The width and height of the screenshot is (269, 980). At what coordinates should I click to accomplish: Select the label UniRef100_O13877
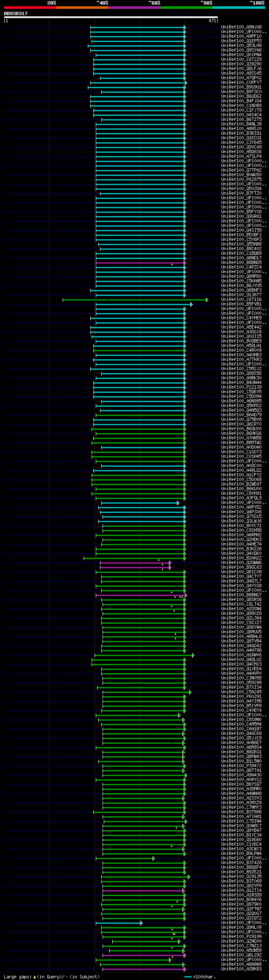pos(241,295)
